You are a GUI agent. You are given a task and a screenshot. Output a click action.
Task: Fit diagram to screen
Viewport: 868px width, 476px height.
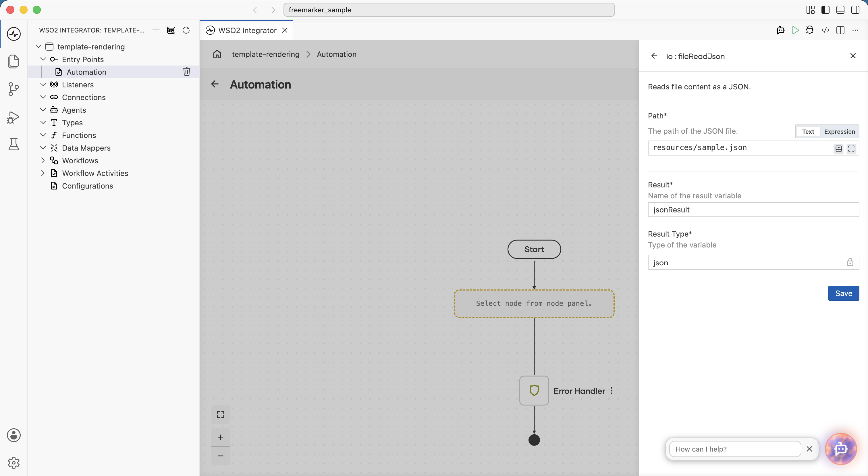click(220, 414)
